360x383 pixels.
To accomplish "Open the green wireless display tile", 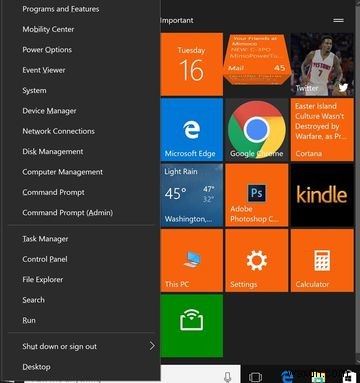I will pos(192,326).
